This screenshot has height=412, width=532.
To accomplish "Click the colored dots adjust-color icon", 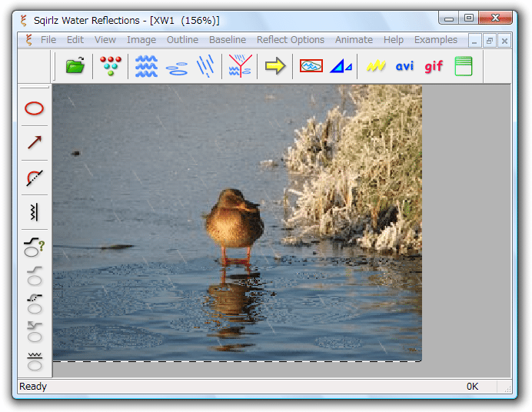I will [111, 65].
